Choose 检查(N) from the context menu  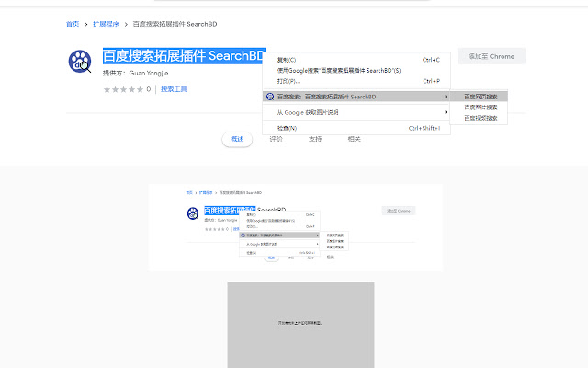click(x=356, y=128)
